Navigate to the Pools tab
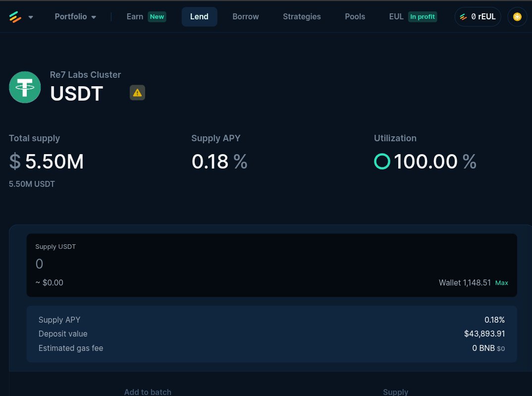The width and height of the screenshot is (532, 396). pyautogui.click(x=355, y=17)
